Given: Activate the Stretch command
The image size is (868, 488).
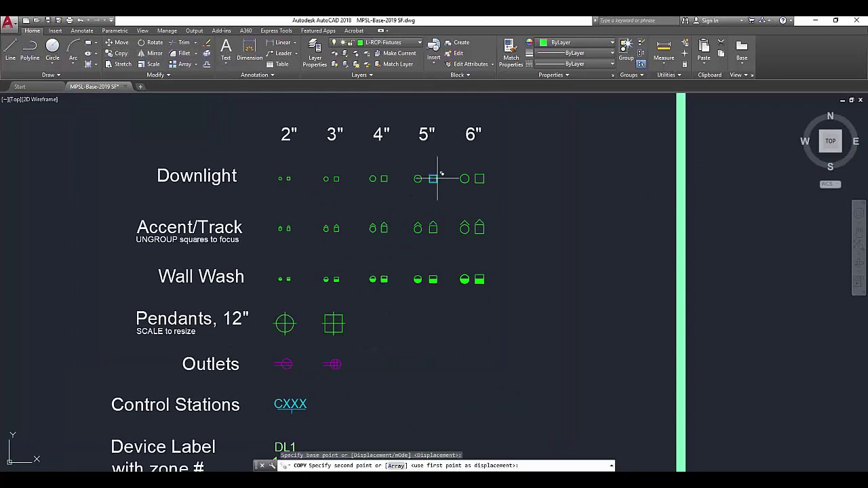Looking at the screenshot, I should 118,64.
